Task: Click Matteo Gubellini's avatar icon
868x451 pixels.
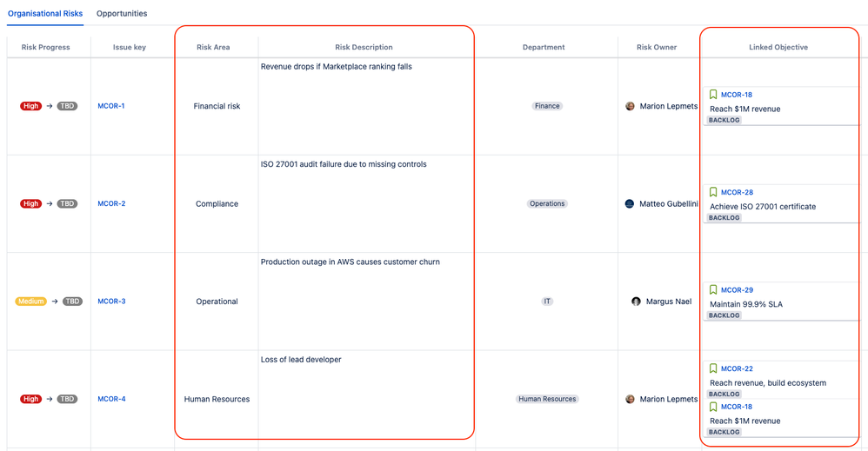Action: point(630,203)
